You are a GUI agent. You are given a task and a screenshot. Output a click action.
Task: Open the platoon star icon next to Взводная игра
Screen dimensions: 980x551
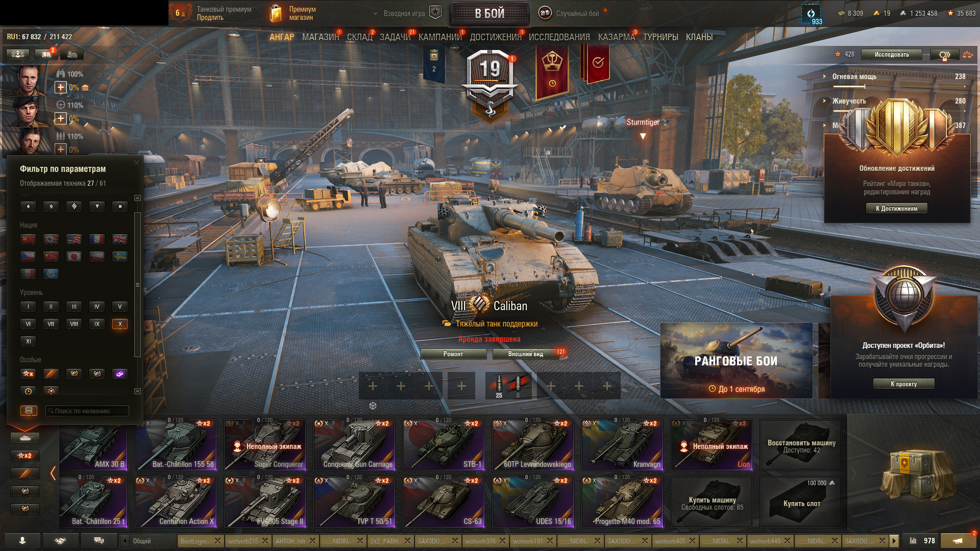435,13
